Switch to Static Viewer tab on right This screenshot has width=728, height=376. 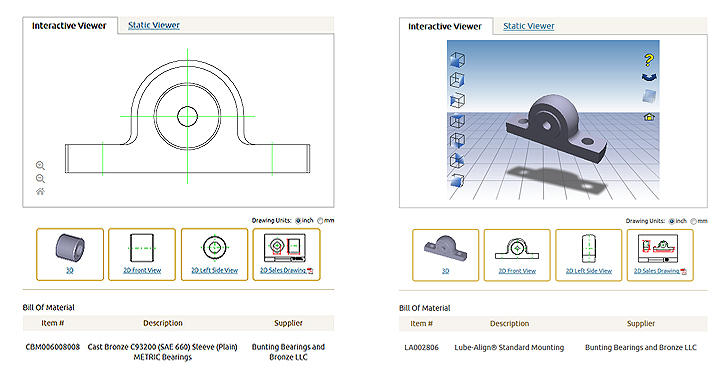click(529, 26)
